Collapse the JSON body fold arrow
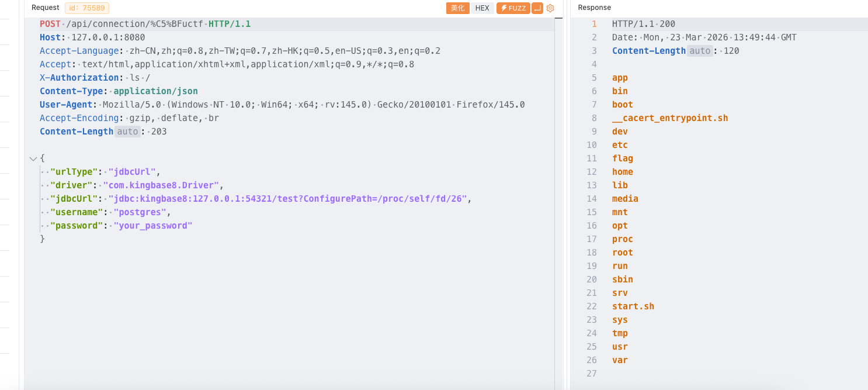Viewport: 868px width, 390px height. point(33,158)
